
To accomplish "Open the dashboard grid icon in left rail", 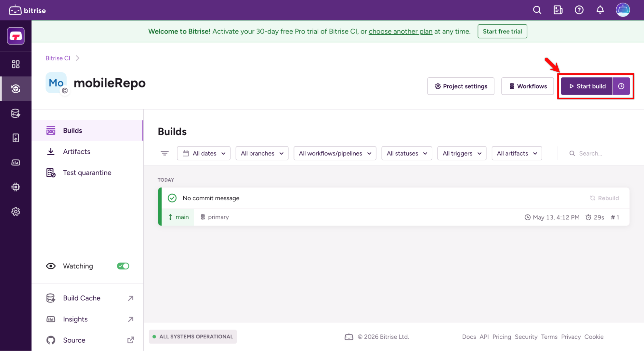I will pyautogui.click(x=16, y=64).
